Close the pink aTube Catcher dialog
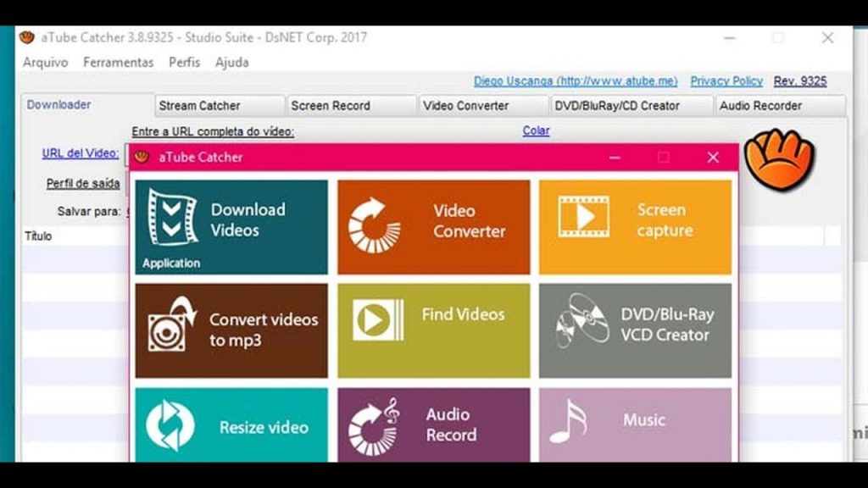Screen dimensions: 868x488 pos(713,157)
